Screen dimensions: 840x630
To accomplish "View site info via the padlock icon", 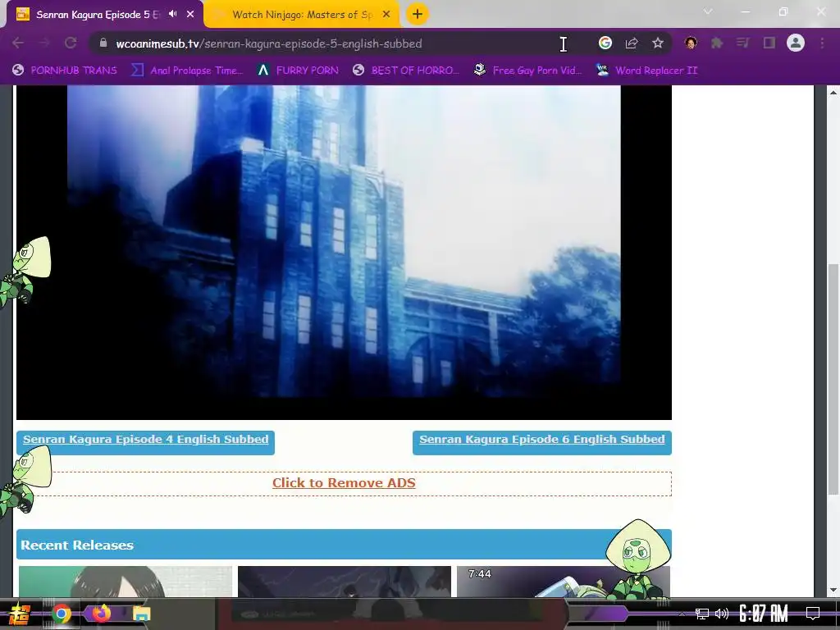I will 103,43.
